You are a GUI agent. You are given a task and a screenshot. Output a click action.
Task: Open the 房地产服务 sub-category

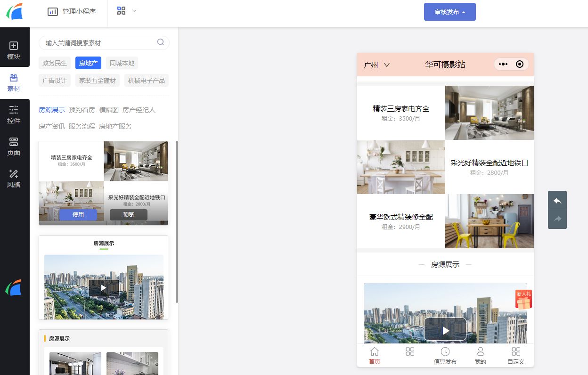pos(115,126)
